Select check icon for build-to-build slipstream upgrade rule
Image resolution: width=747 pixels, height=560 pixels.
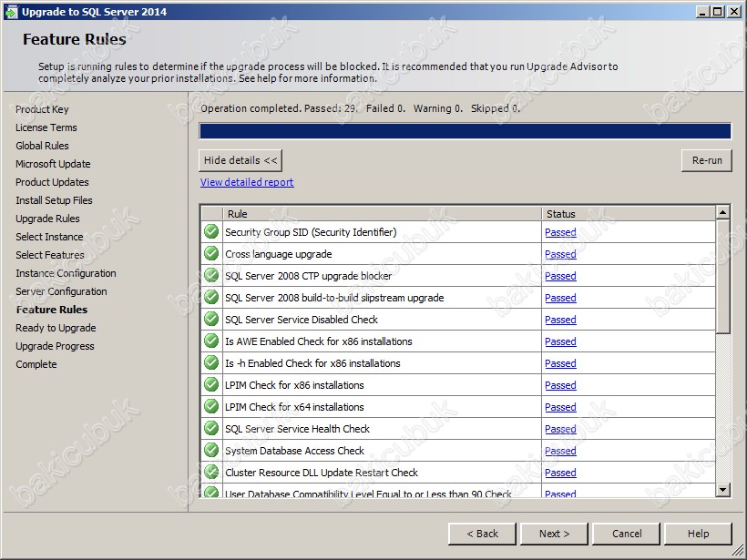pyautogui.click(x=211, y=298)
